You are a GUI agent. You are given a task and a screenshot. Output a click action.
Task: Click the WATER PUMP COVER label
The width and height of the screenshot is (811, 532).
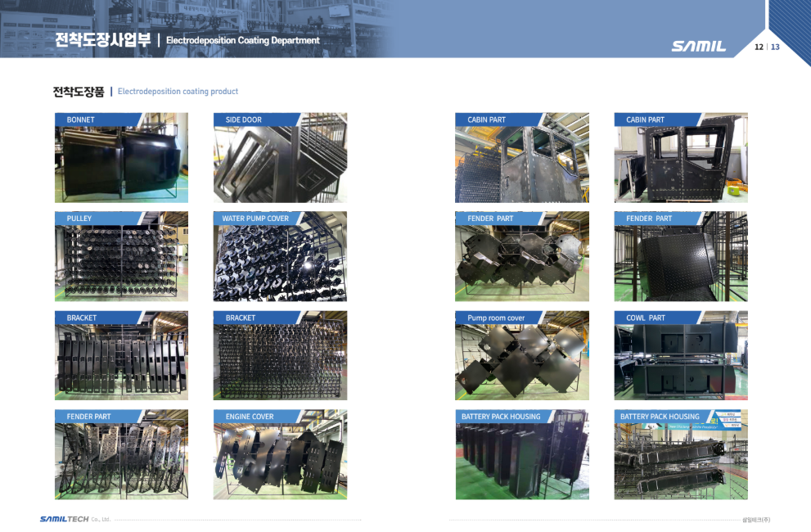(x=255, y=219)
